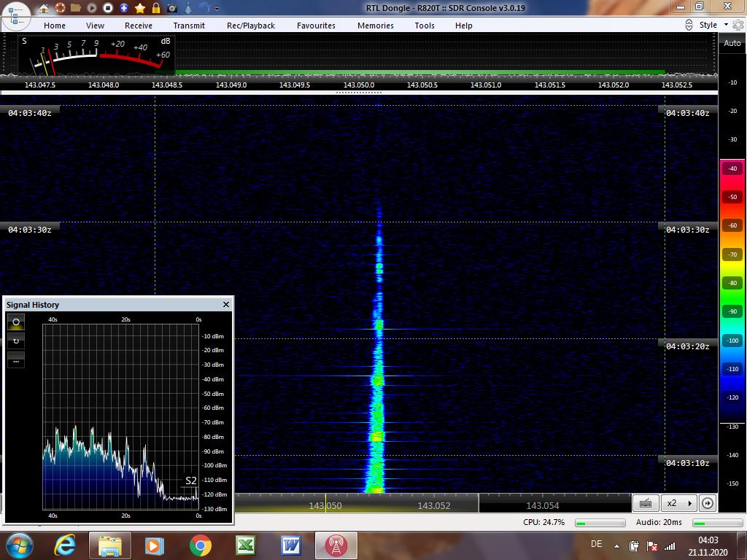Click the 143.050 label on bottom frequency bar
The height and width of the screenshot is (560, 747).
tap(325, 506)
